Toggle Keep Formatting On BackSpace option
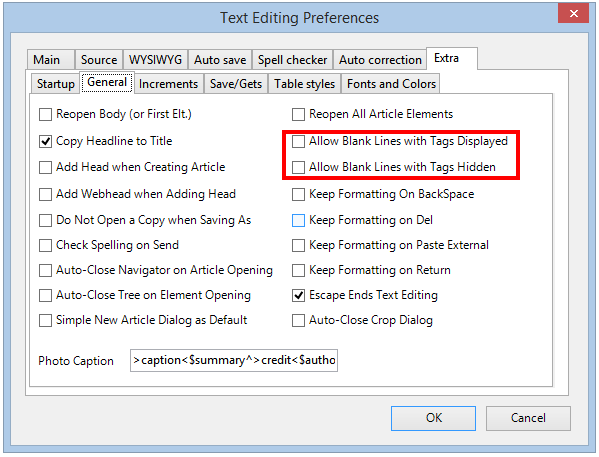599x457 pixels. (298, 194)
